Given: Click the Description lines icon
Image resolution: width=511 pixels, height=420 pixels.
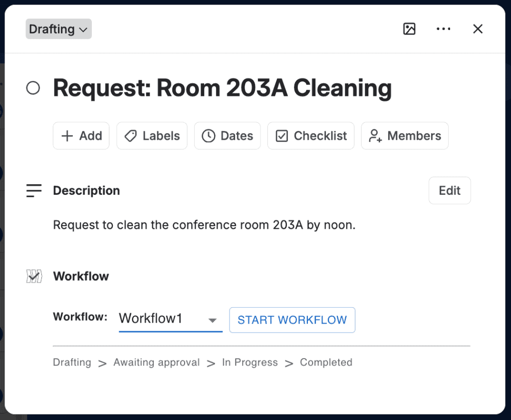Looking at the screenshot, I should click(x=34, y=190).
